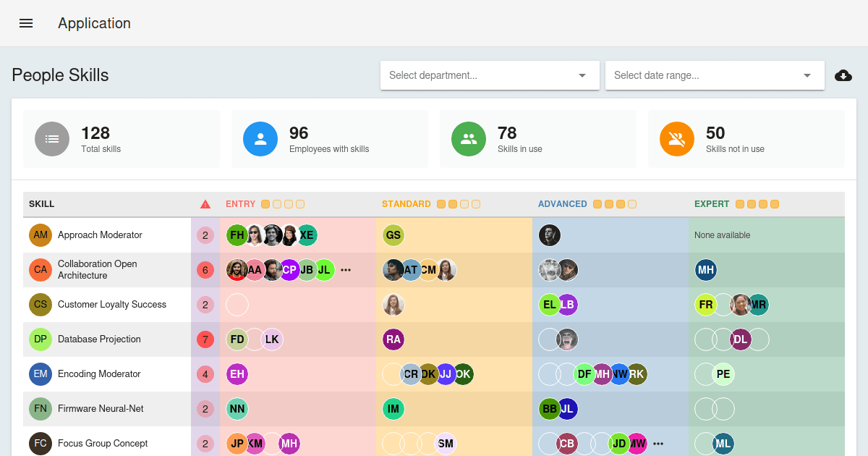The image size is (868, 456).
Task: Expand the ellipsis avatars for Collaboration Open Architecture
Action: (346, 270)
